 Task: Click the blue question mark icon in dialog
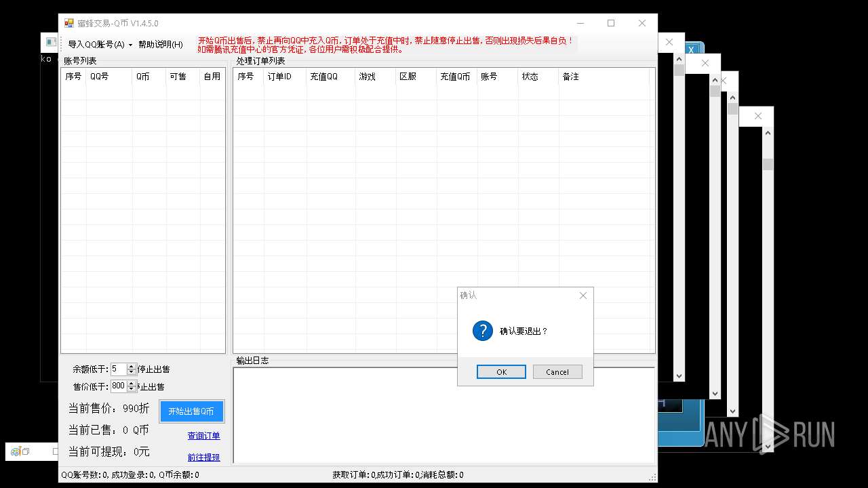pyautogui.click(x=482, y=331)
